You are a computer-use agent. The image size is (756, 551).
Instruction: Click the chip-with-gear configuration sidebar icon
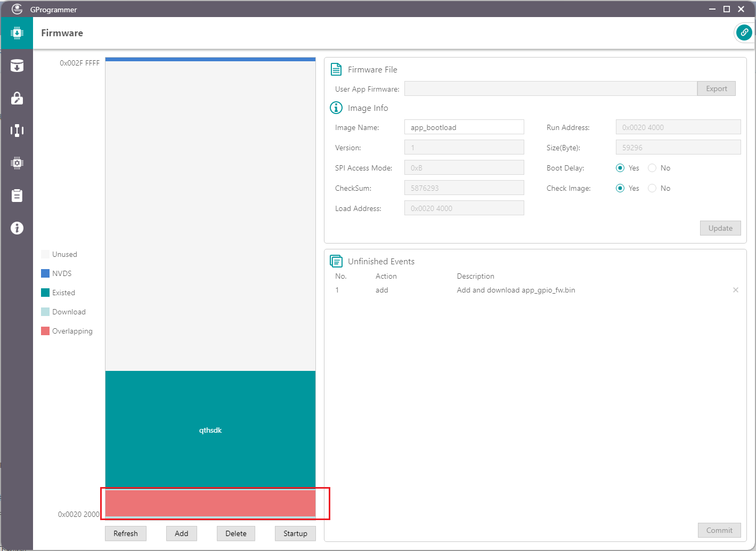point(17,163)
